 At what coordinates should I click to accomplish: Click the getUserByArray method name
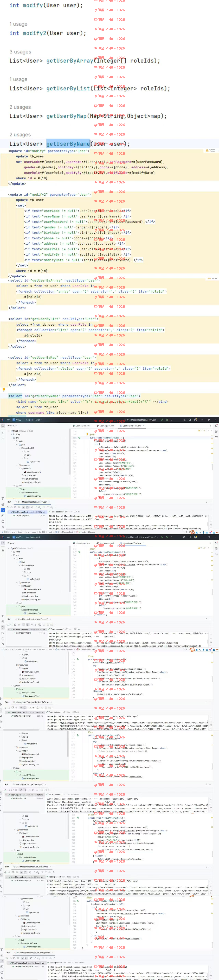(70, 61)
